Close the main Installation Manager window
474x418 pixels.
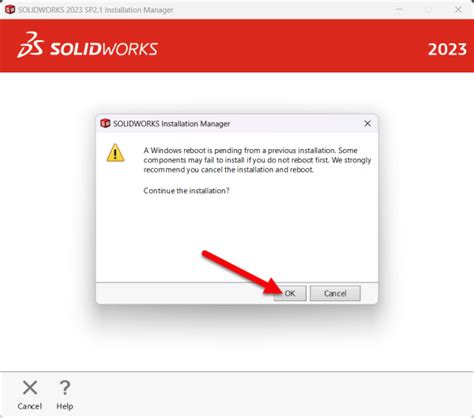tap(458, 10)
